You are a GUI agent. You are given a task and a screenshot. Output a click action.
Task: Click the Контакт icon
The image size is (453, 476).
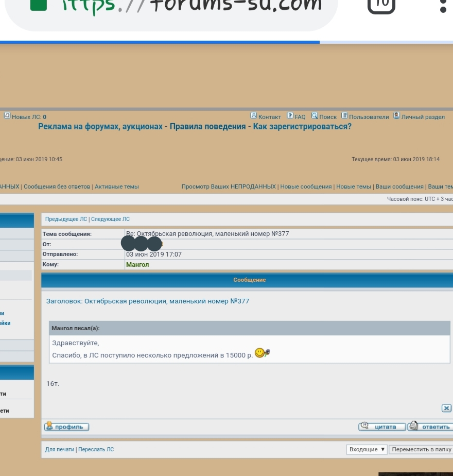pos(253,116)
